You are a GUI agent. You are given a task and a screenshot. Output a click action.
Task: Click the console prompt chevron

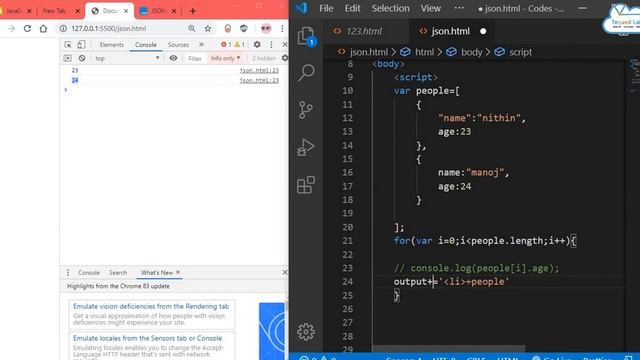click(x=66, y=90)
